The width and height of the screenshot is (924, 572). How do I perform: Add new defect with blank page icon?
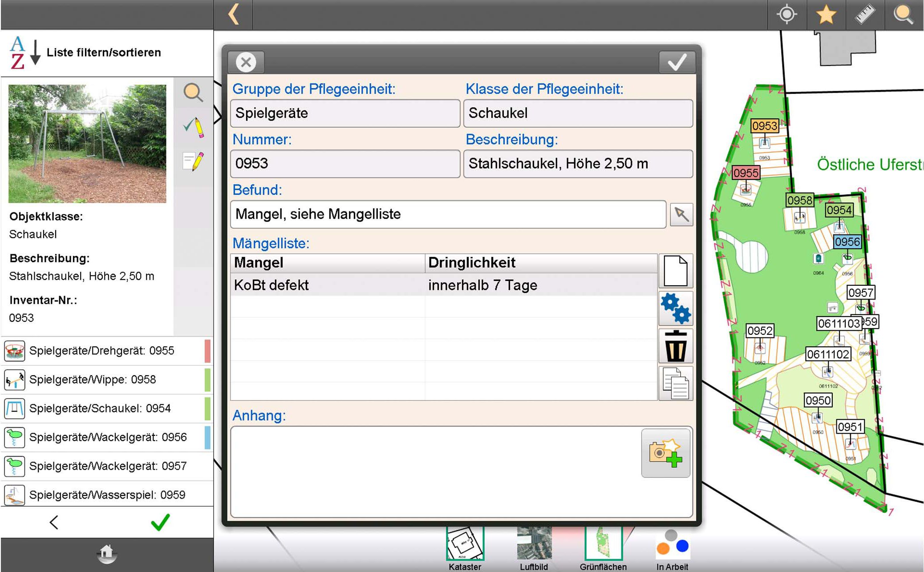point(675,271)
